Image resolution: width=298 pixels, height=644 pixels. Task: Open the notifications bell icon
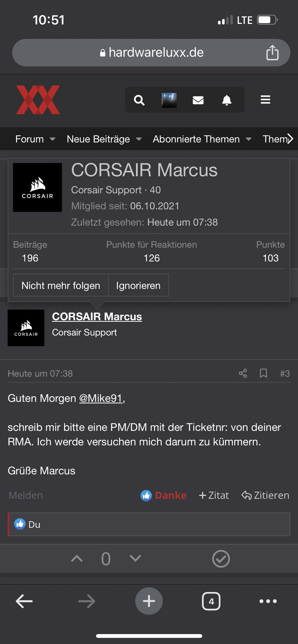point(227,100)
